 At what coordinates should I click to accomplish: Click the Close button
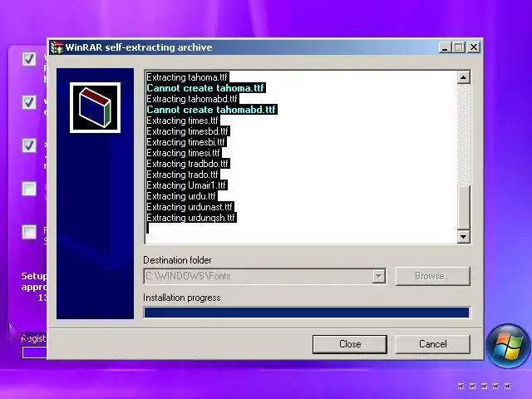pyautogui.click(x=350, y=344)
